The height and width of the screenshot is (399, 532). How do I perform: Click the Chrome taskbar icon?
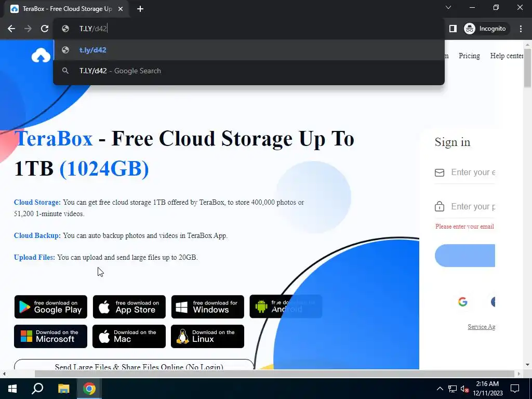coord(89,389)
